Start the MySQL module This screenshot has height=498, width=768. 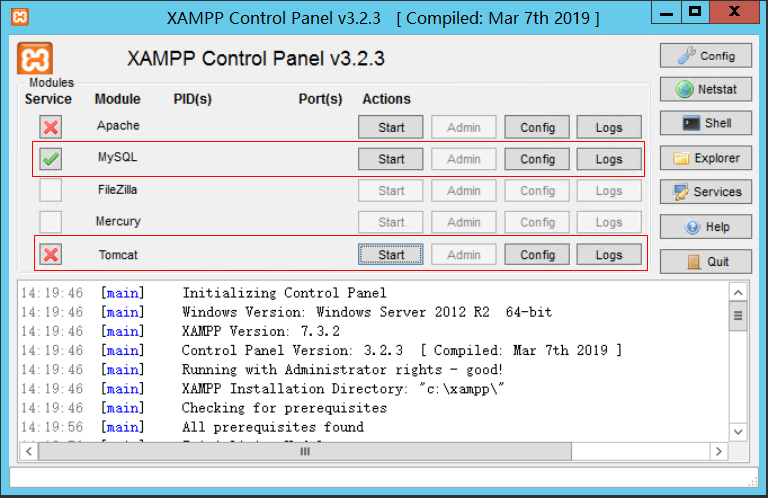pos(390,159)
